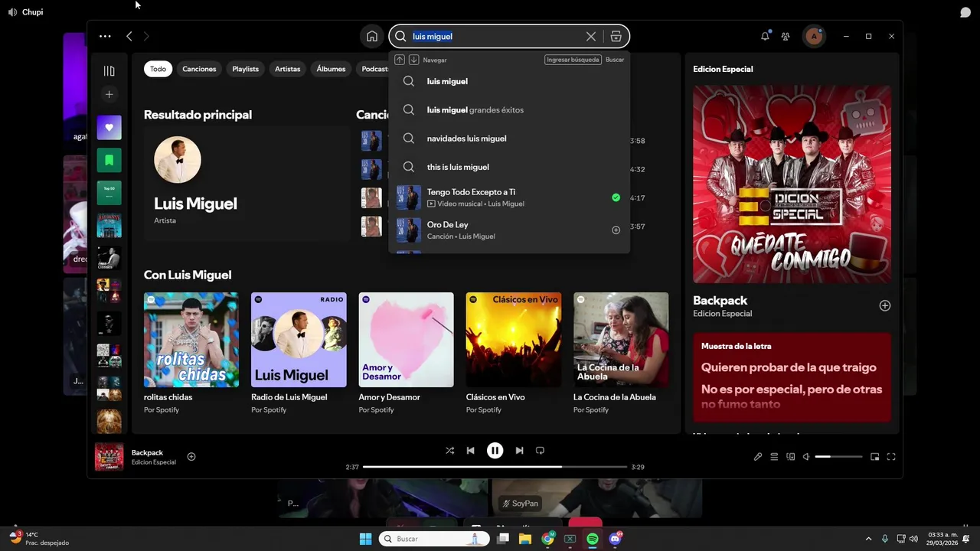The width and height of the screenshot is (980, 551).
Task: Click the now-playing Backpack cover thumbnail
Action: tap(109, 457)
